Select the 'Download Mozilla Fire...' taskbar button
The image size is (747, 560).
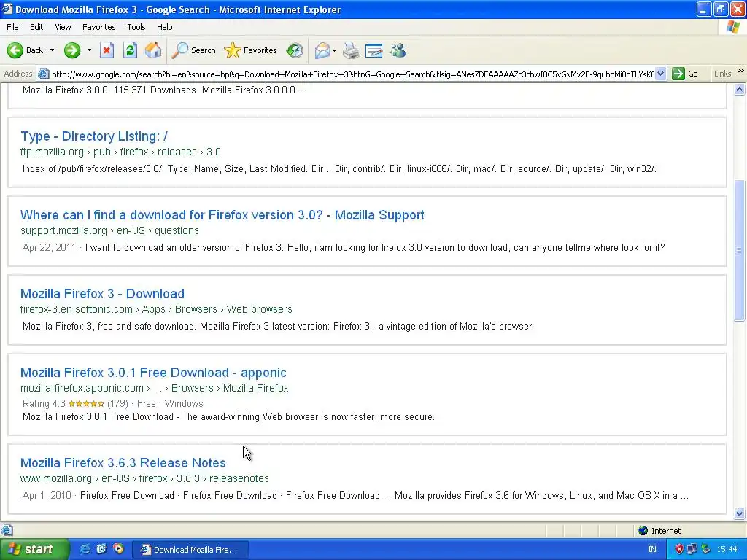(x=190, y=550)
